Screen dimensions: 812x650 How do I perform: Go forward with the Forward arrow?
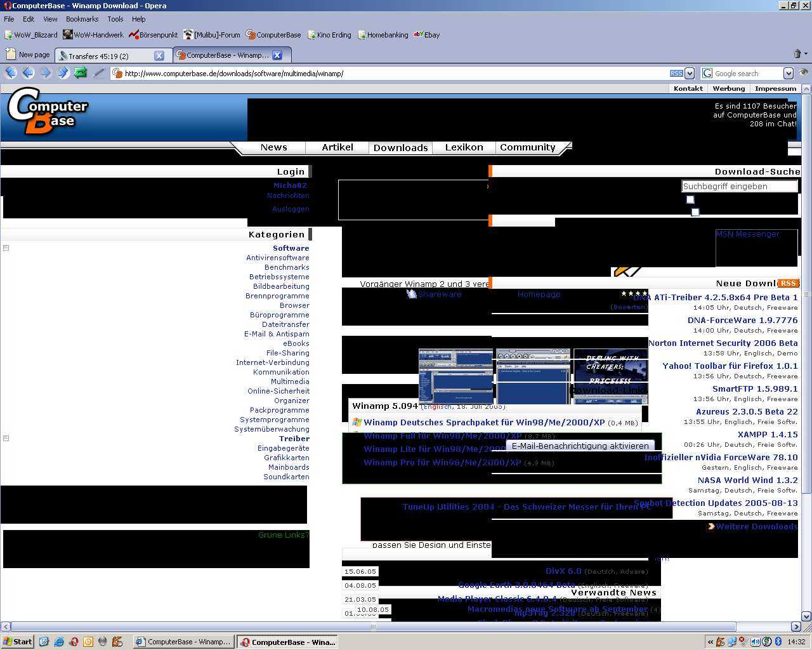point(46,73)
